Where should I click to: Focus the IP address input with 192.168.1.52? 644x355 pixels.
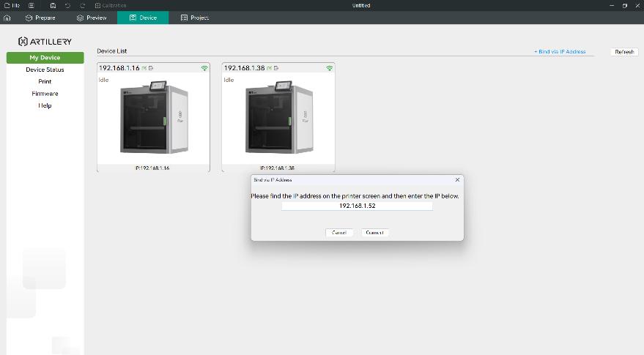(x=357, y=206)
